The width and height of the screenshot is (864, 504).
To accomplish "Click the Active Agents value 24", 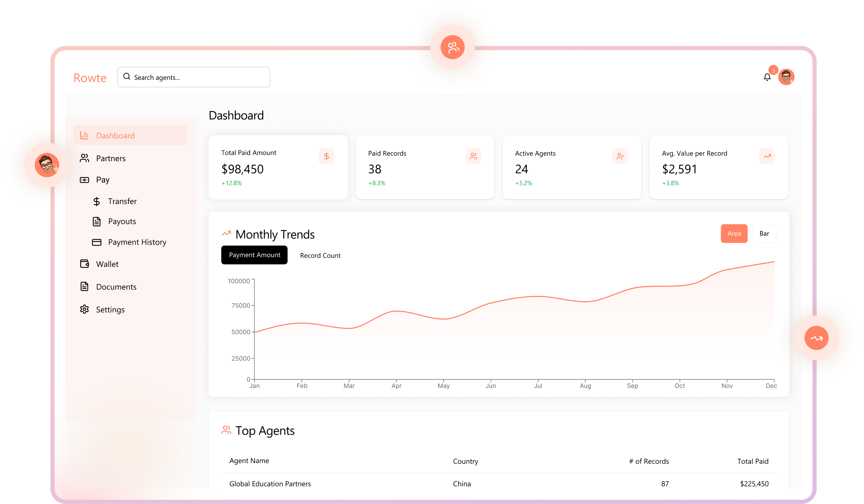I will point(521,169).
